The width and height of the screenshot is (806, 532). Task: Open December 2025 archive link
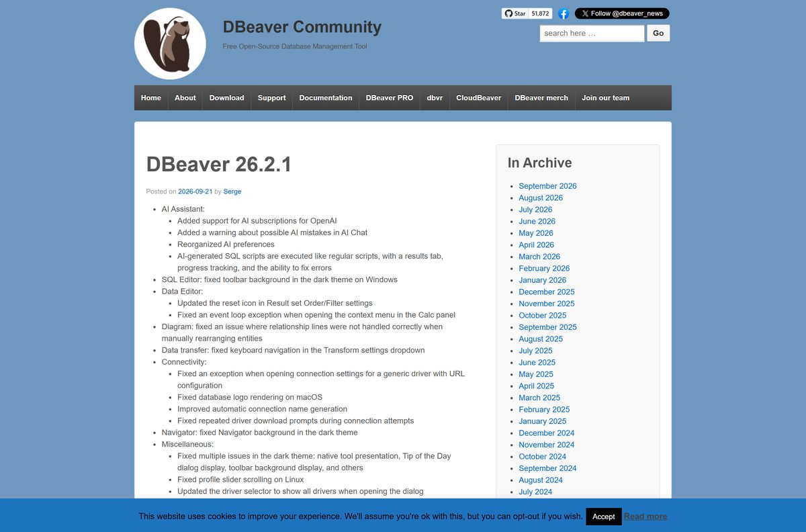click(547, 292)
